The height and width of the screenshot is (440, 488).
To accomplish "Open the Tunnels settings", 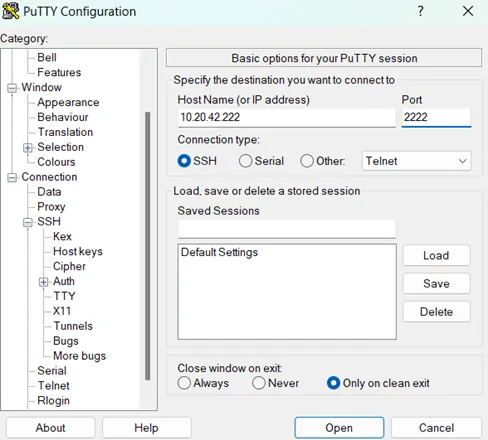I will [73, 326].
